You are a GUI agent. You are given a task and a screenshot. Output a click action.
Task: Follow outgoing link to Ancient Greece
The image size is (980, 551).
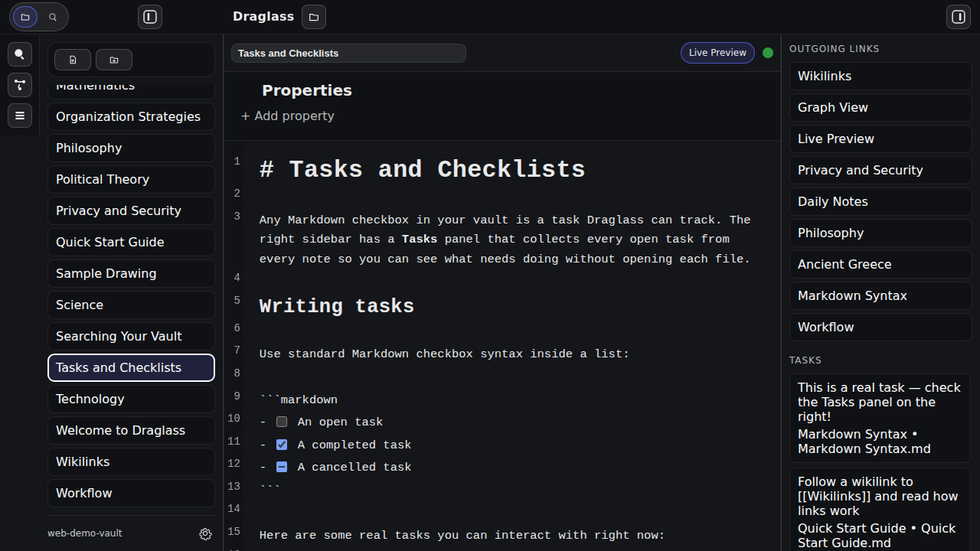click(880, 265)
